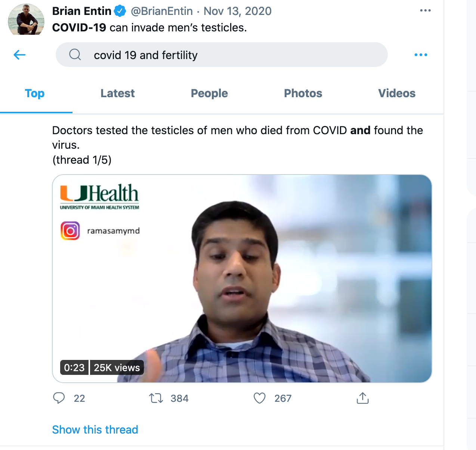Play the UHealth video thumbnail
This screenshot has width=476, height=450.
[242, 278]
